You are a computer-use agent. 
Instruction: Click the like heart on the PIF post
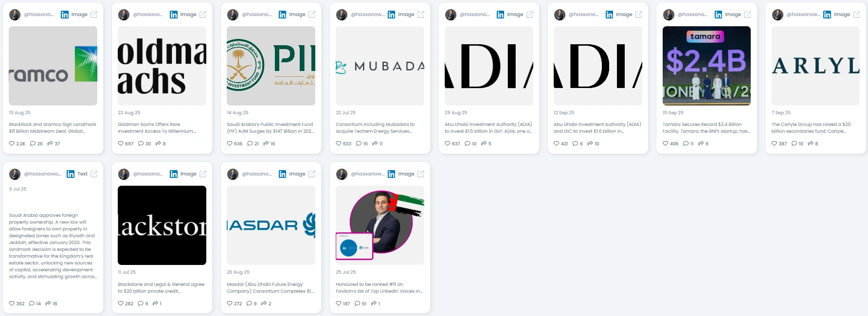point(230,143)
